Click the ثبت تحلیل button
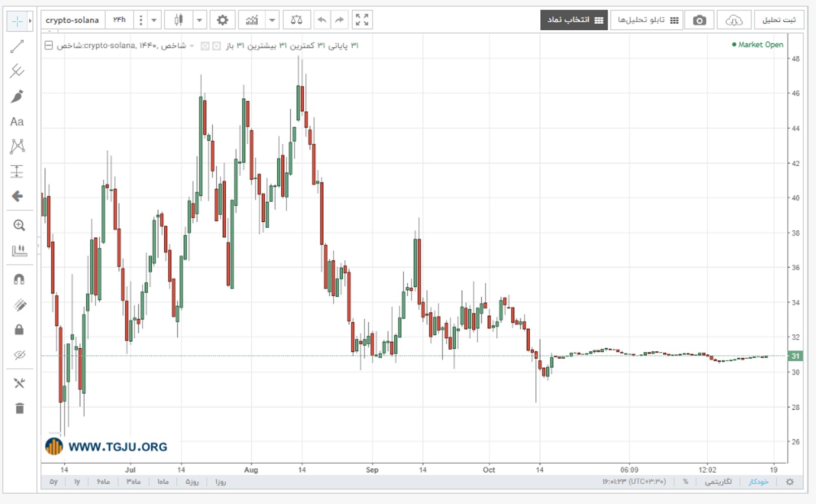 tap(779, 20)
